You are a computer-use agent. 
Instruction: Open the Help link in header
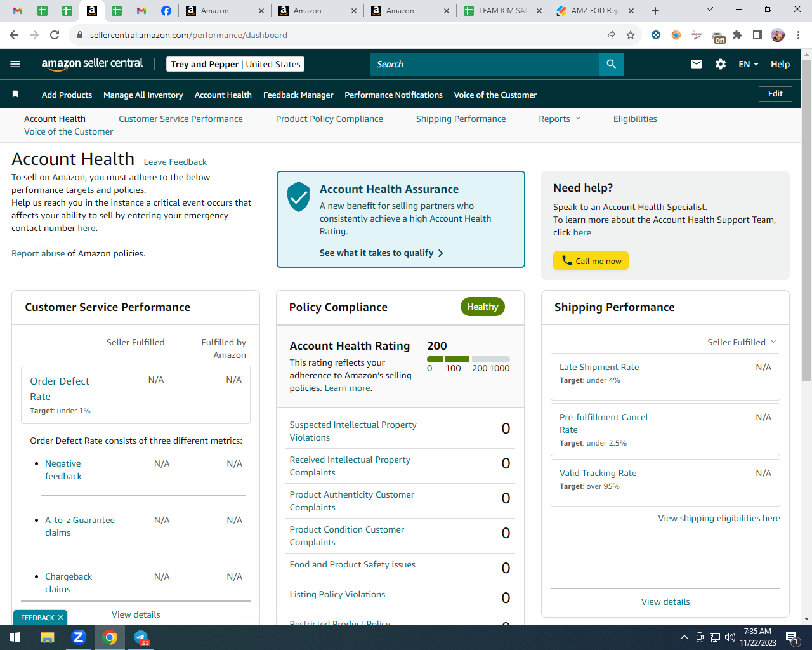(780, 64)
